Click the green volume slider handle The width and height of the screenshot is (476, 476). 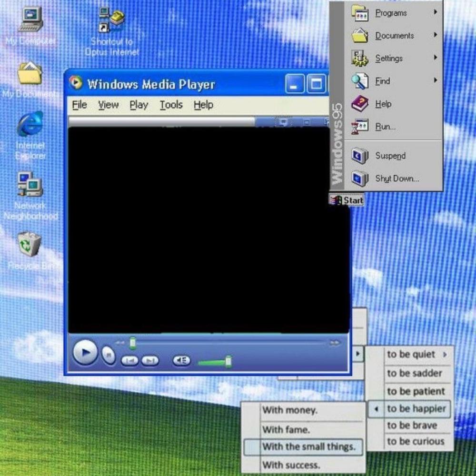tap(228, 362)
